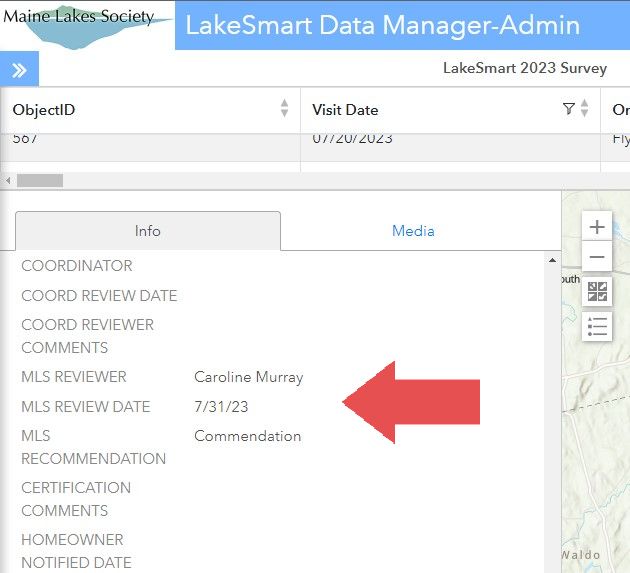Open the basemap gallery grid icon
Screen dimensions: 630x573
(x=597, y=292)
